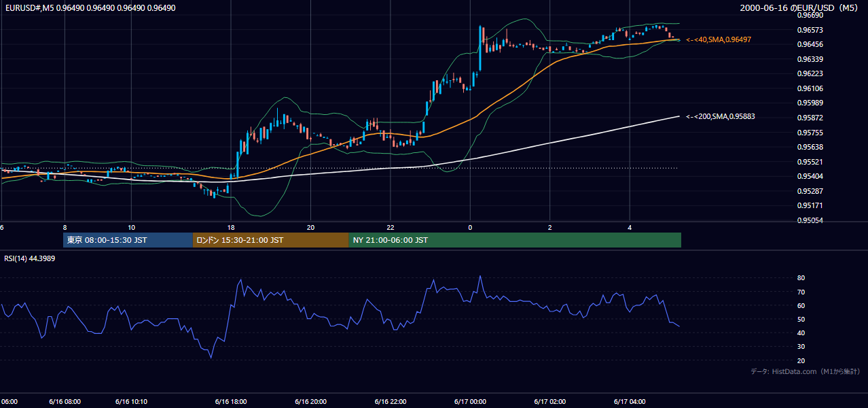This screenshot has width=868, height=408.
Task: Click the 6/17 04:00 bottom date label
Action: click(630, 401)
